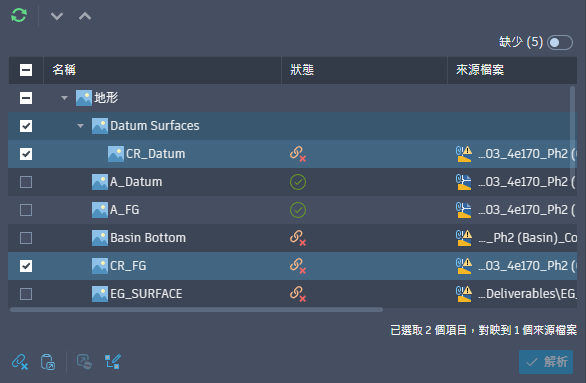Click the green refresh icon

click(19, 16)
